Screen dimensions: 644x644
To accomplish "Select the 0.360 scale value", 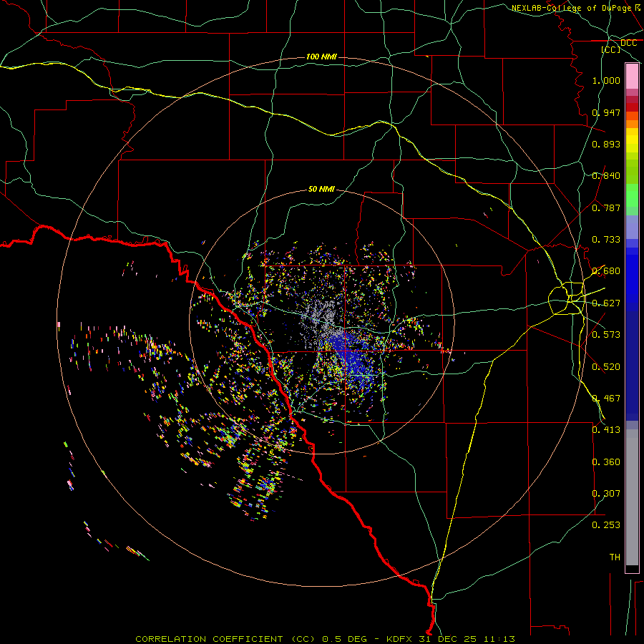I will pyautogui.click(x=606, y=462).
